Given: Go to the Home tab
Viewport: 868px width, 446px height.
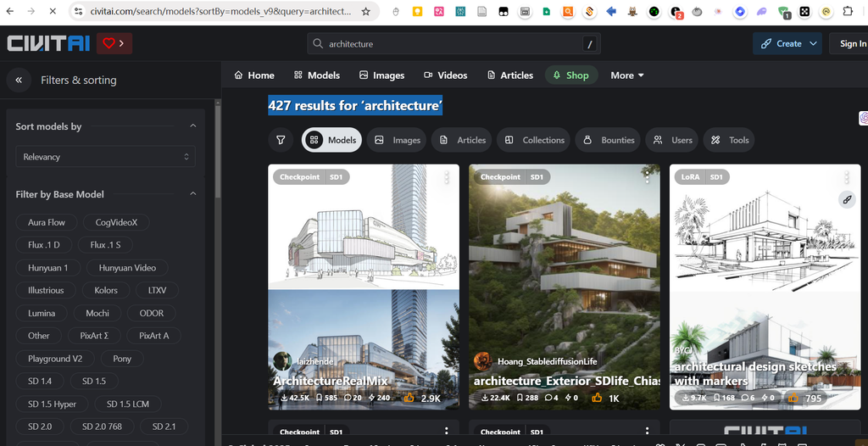Looking at the screenshot, I should tap(254, 75).
